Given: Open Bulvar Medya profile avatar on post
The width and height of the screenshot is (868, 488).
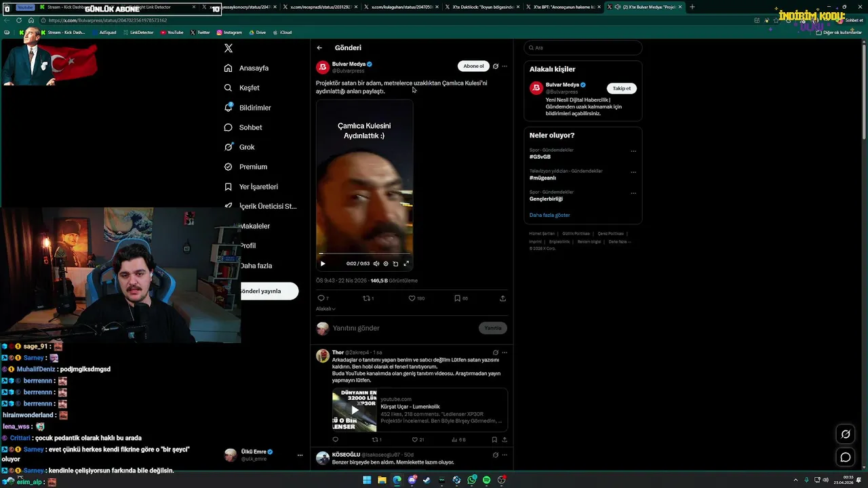Looking at the screenshot, I should (323, 67).
